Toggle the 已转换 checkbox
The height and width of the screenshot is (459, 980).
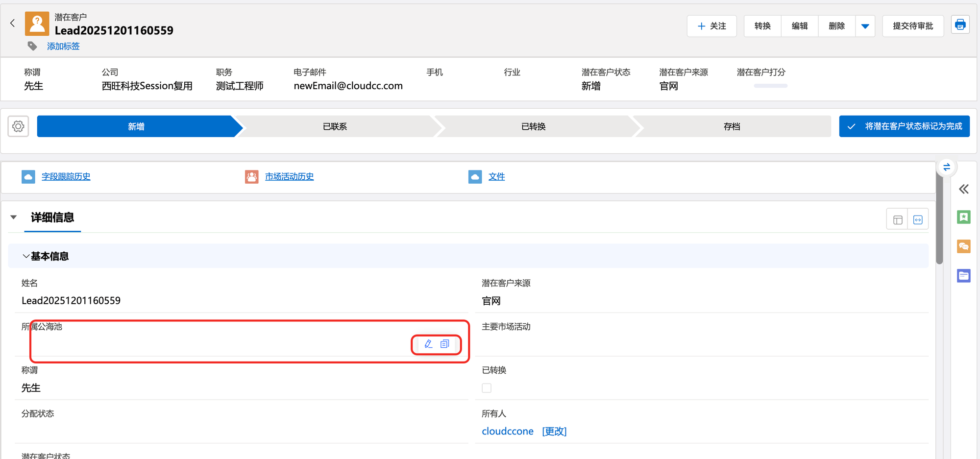coord(487,388)
